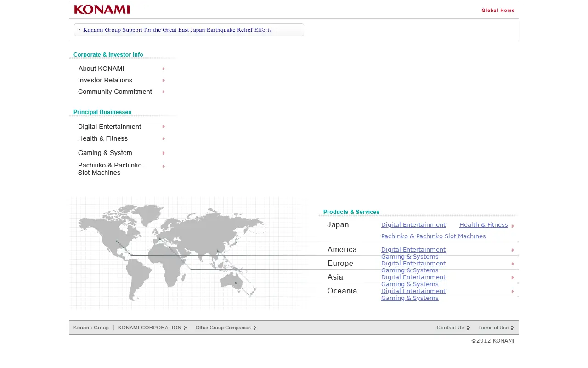
Task: Click Europe's Gaming & Systems link
Action: pos(410,270)
